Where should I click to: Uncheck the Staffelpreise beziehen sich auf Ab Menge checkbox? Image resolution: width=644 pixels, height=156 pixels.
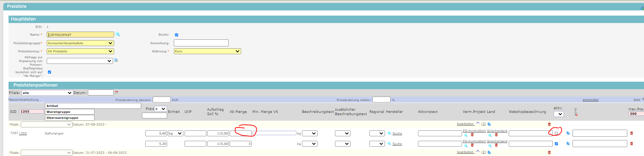pos(49,72)
